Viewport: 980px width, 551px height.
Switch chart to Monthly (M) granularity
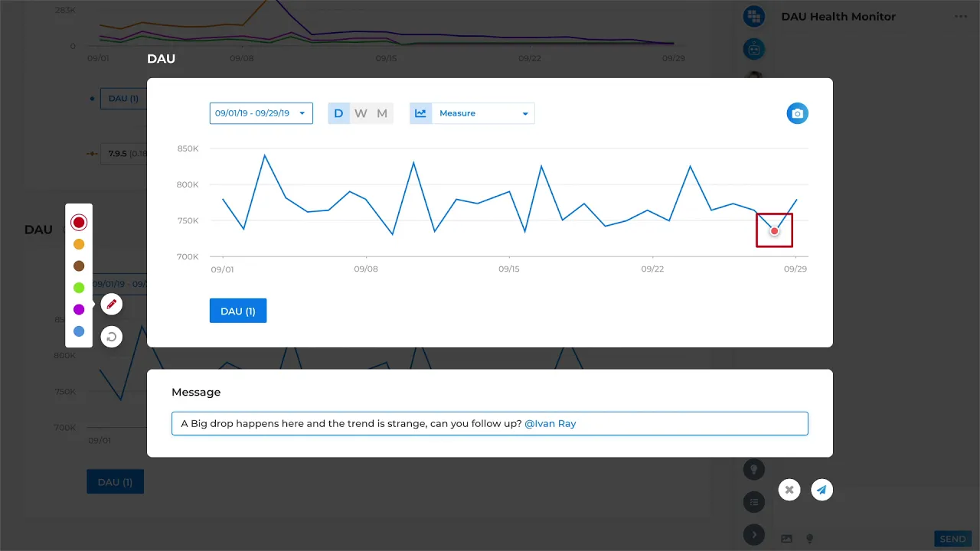(x=382, y=113)
